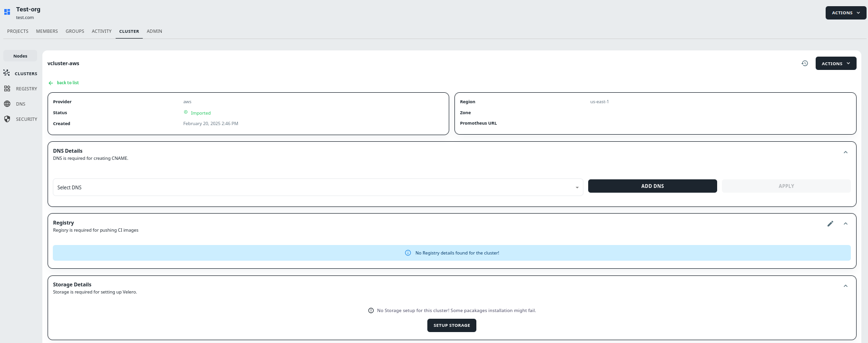Image resolution: width=868 pixels, height=343 pixels.
Task: Open the Admin tab
Action: [x=154, y=31]
